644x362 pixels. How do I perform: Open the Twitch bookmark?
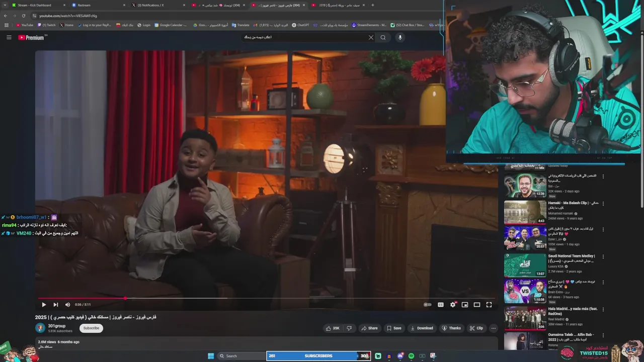[47, 25]
